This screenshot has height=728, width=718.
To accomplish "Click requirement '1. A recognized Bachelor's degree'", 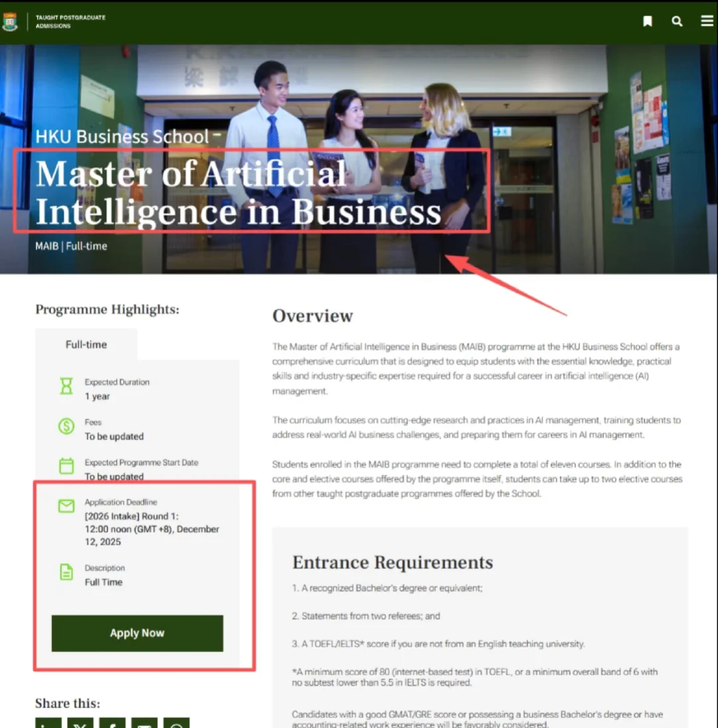I will pyautogui.click(x=388, y=588).
